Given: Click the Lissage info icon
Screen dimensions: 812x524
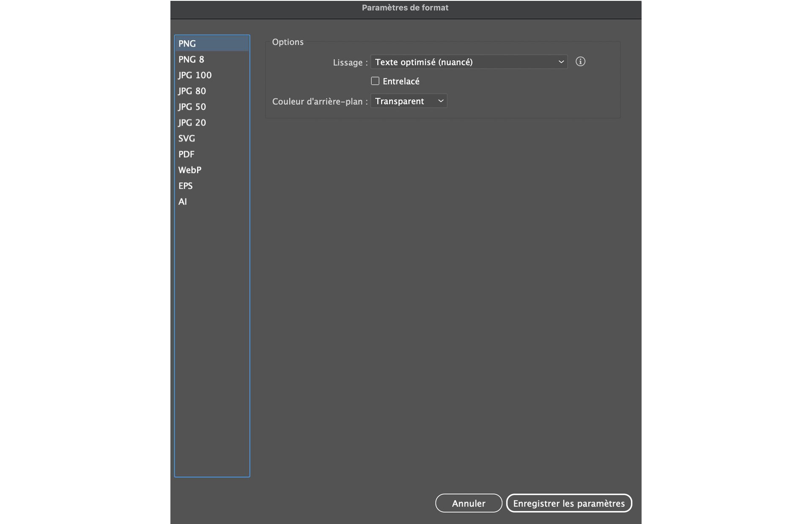Looking at the screenshot, I should (x=580, y=62).
